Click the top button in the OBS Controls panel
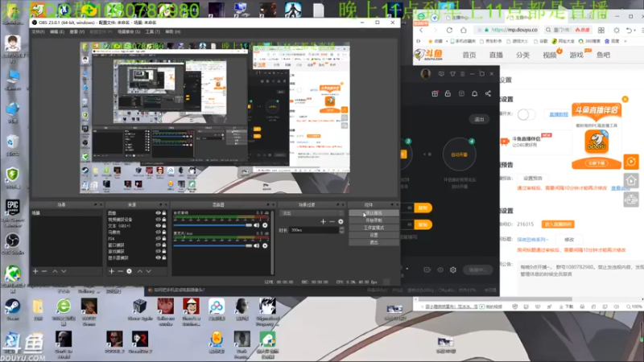This screenshot has width=644, height=362. click(x=374, y=213)
